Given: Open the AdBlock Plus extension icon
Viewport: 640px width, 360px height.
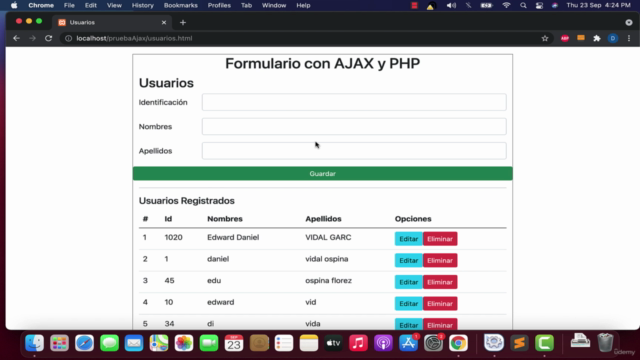Looking at the screenshot, I should point(565,38).
